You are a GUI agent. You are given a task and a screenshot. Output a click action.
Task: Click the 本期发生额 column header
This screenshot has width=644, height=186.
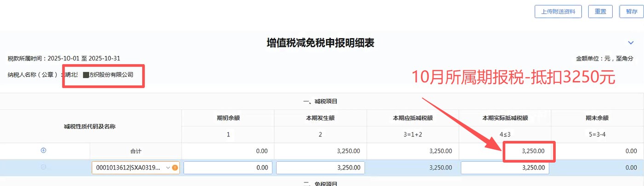tap(320, 118)
